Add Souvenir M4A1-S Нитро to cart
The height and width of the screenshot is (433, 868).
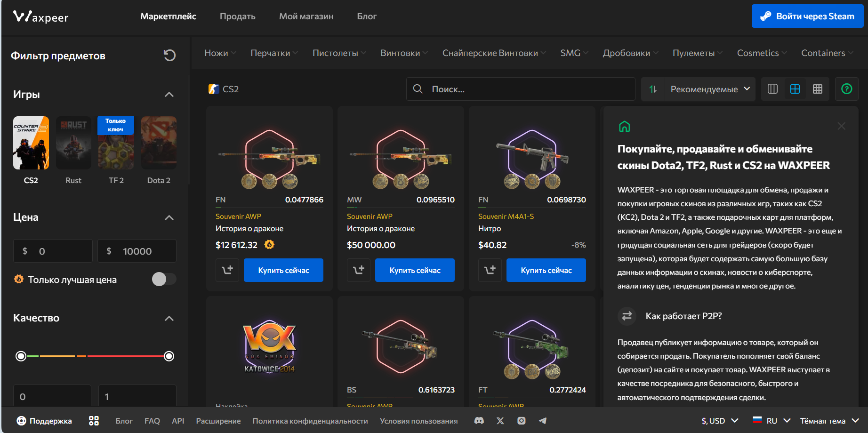(490, 270)
